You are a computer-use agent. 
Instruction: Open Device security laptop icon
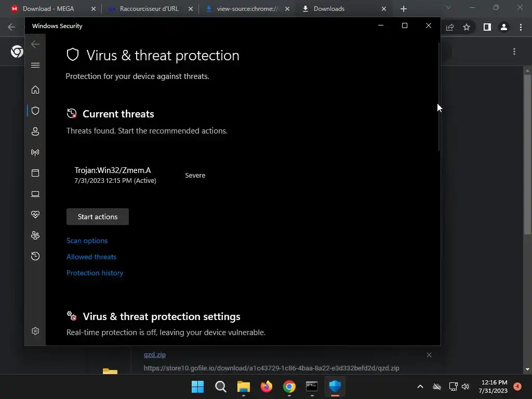pyautogui.click(x=35, y=194)
